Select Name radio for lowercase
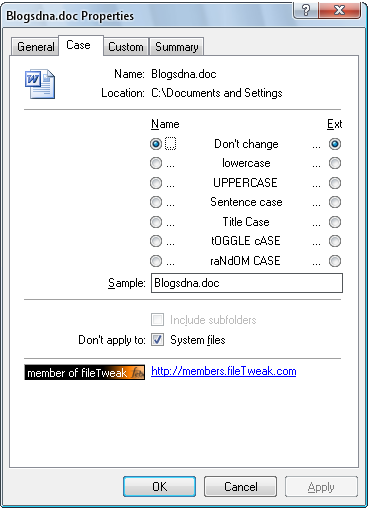 coord(156,163)
